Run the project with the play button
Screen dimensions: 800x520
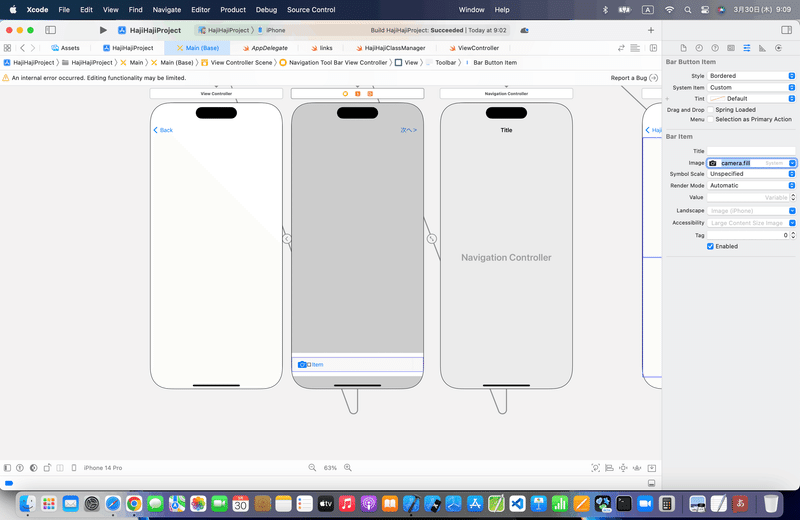pos(103,30)
